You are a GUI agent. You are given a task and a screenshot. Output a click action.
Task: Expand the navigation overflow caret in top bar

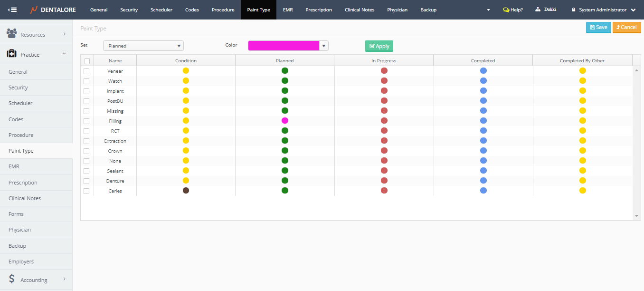pyautogui.click(x=488, y=10)
